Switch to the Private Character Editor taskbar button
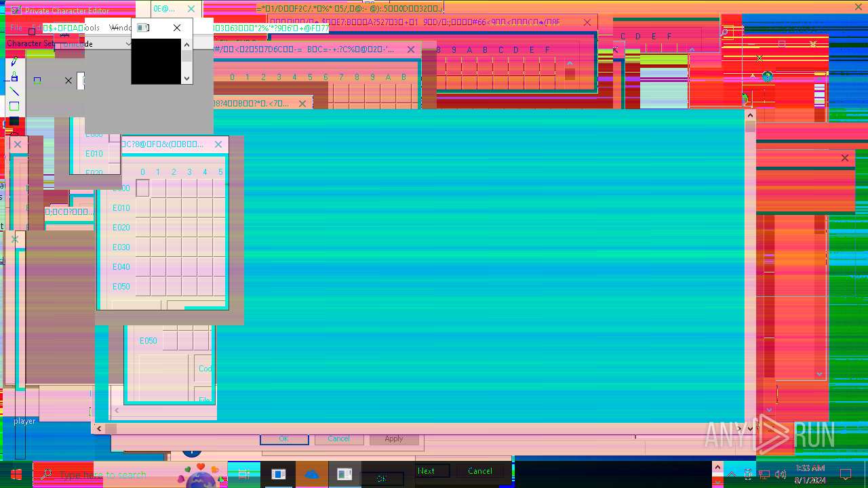The width and height of the screenshot is (868, 488). coord(344,474)
